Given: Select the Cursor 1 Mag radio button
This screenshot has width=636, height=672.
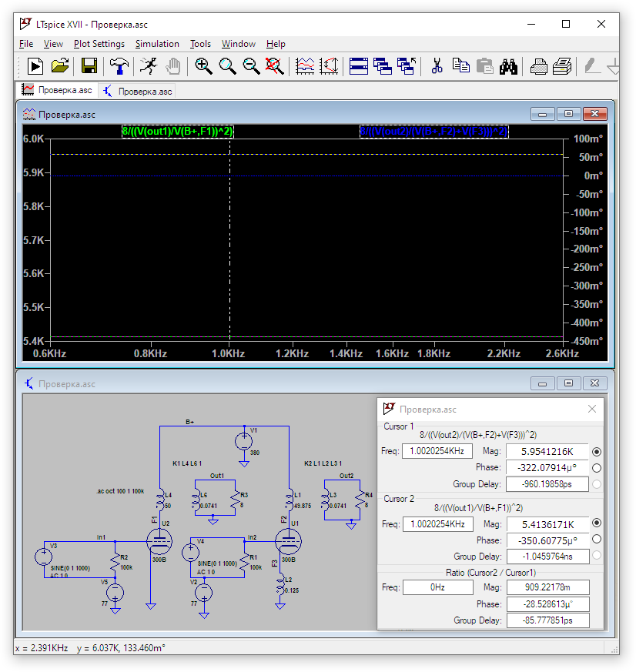Looking at the screenshot, I should (x=597, y=452).
